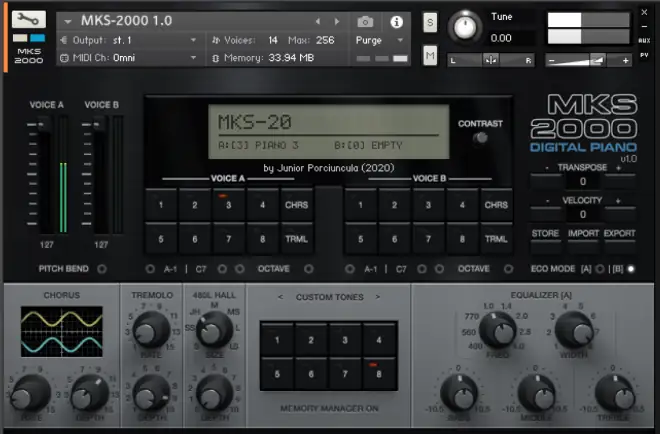
Task: Enable ECO Mode [B] indicator
Action: pos(631,269)
